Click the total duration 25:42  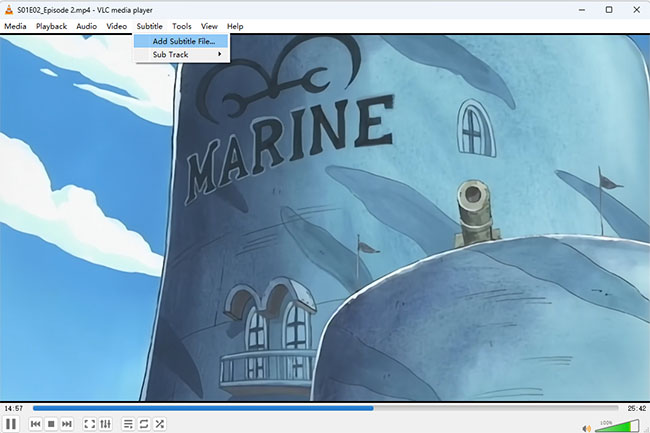[636, 409]
